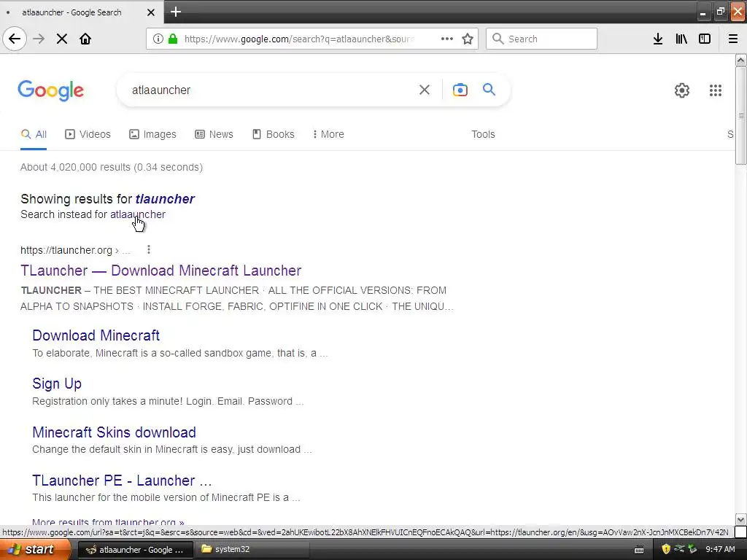Close the atlaauncher Google Search tab
Viewport: 747px width, 560px height.
(x=150, y=12)
